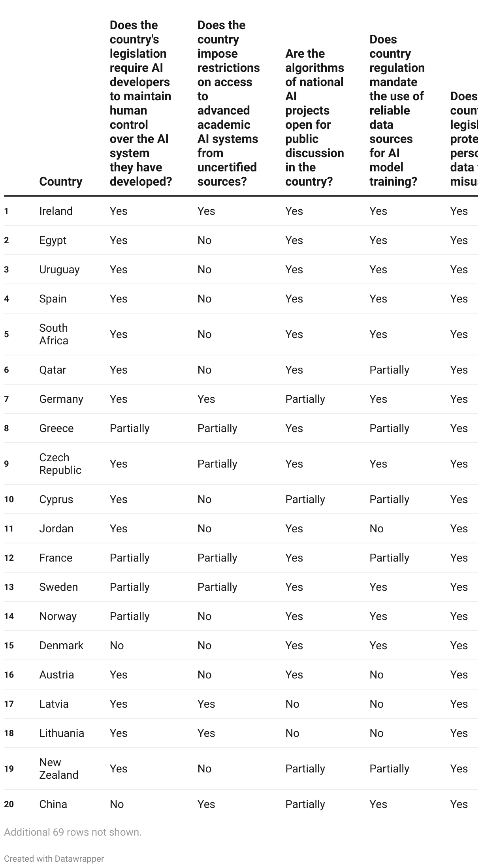Click the public discussion algorithms column header
The image size is (482, 868).
314,118
